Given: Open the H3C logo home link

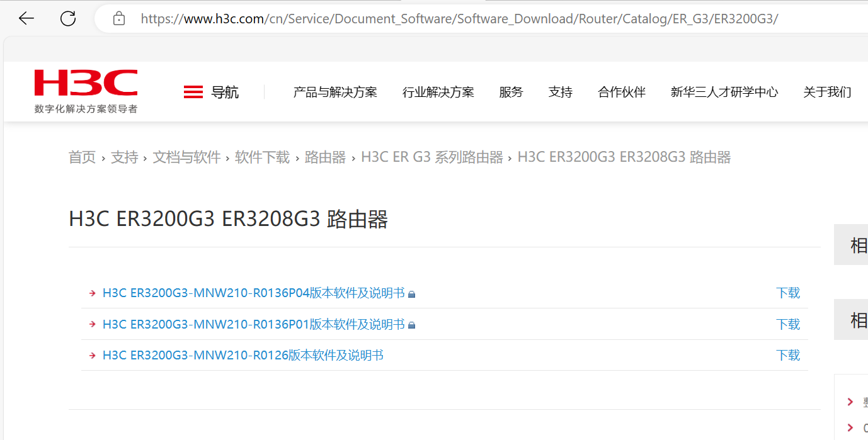Looking at the screenshot, I should tap(86, 83).
